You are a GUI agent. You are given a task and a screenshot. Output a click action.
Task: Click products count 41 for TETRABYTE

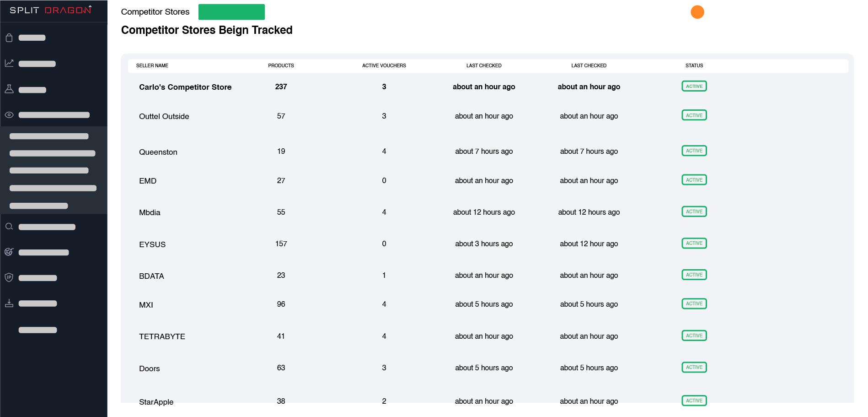281,336
